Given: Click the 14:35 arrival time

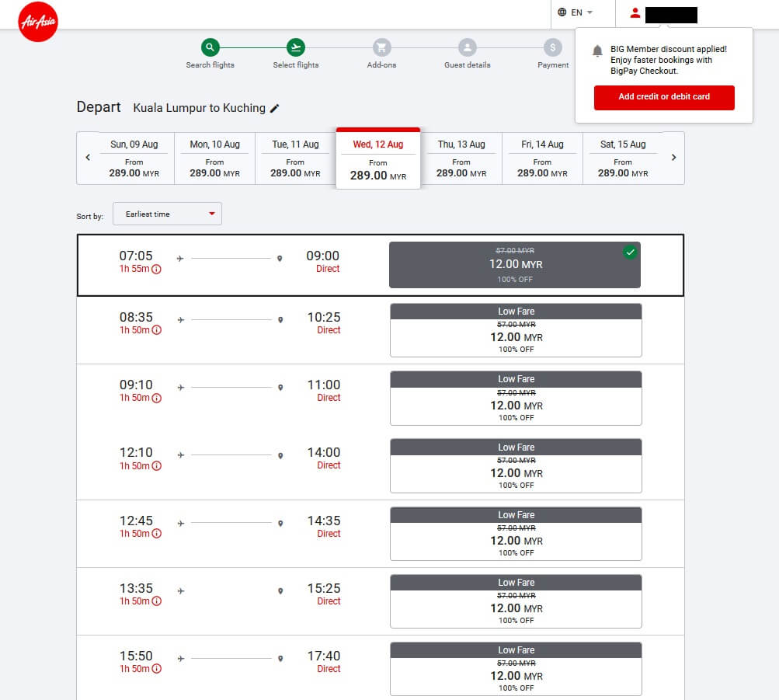Looking at the screenshot, I should point(324,521).
